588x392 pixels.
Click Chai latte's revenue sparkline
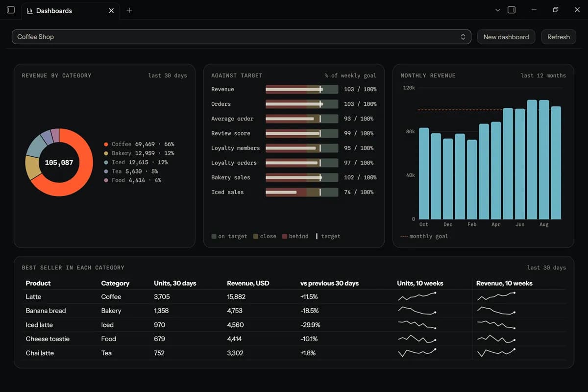(x=496, y=352)
